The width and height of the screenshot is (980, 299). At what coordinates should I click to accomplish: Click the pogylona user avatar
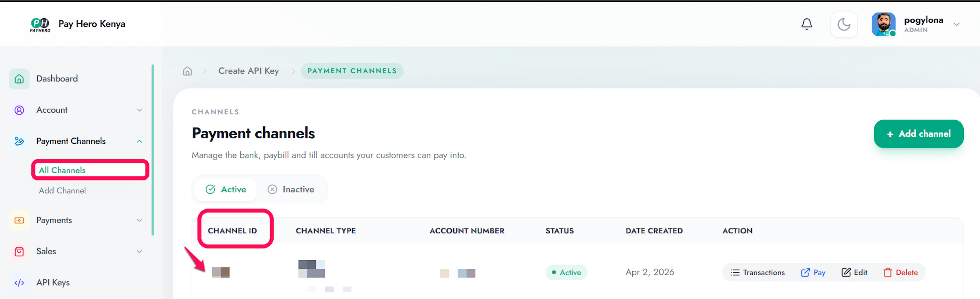pos(883,24)
